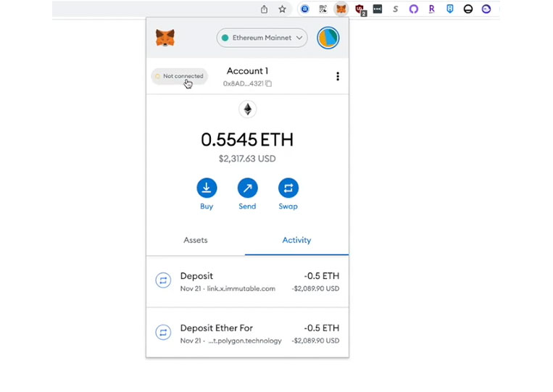Open the Deposit immutable.com transaction
553x392 pixels.
pyautogui.click(x=248, y=281)
